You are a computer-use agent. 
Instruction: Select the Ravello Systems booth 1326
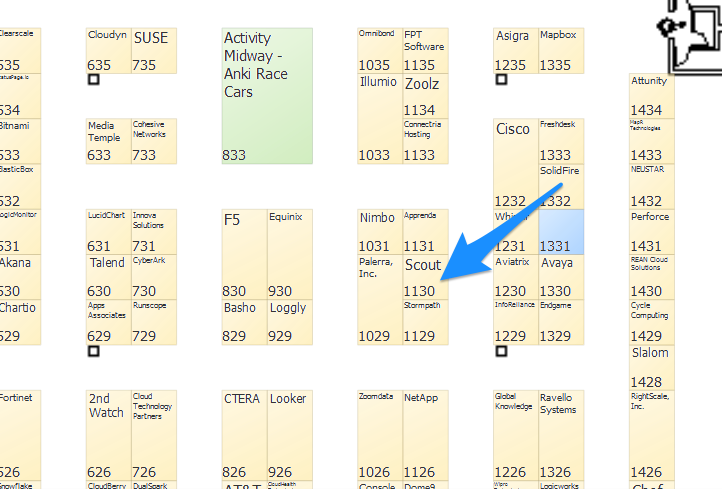tap(561, 436)
